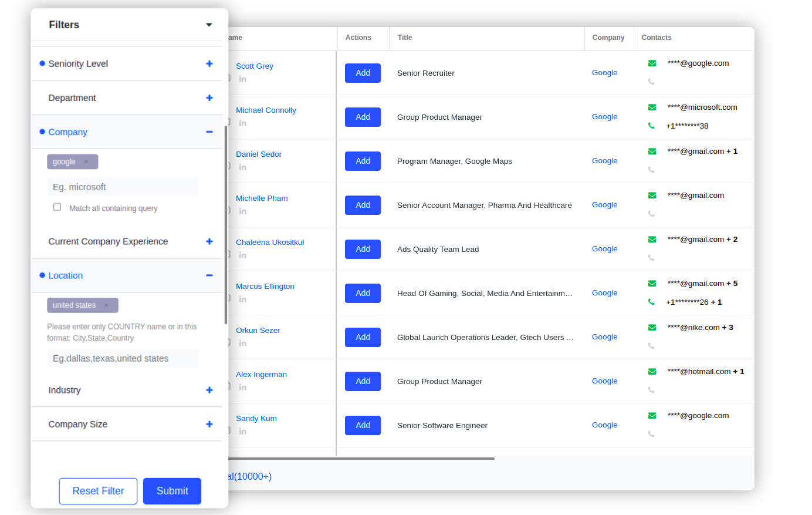The image size is (812, 515).
Task: Expand the Industry filter
Action: pos(209,390)
